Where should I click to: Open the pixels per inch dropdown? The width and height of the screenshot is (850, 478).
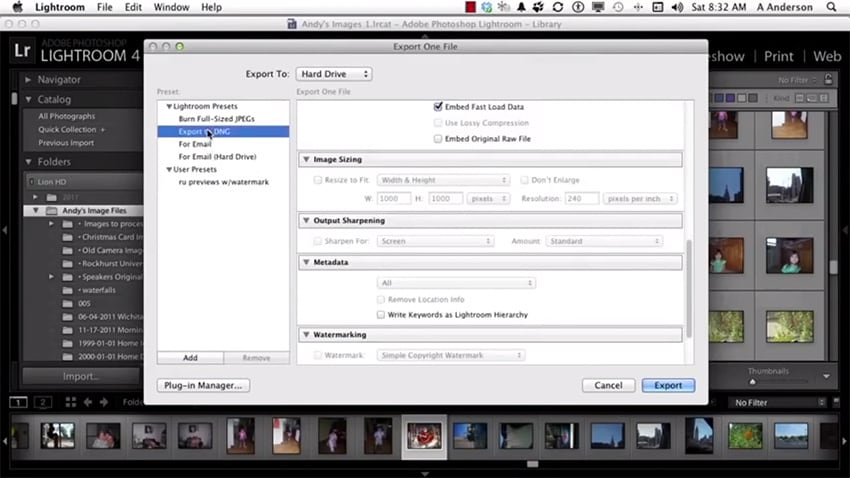640,199
